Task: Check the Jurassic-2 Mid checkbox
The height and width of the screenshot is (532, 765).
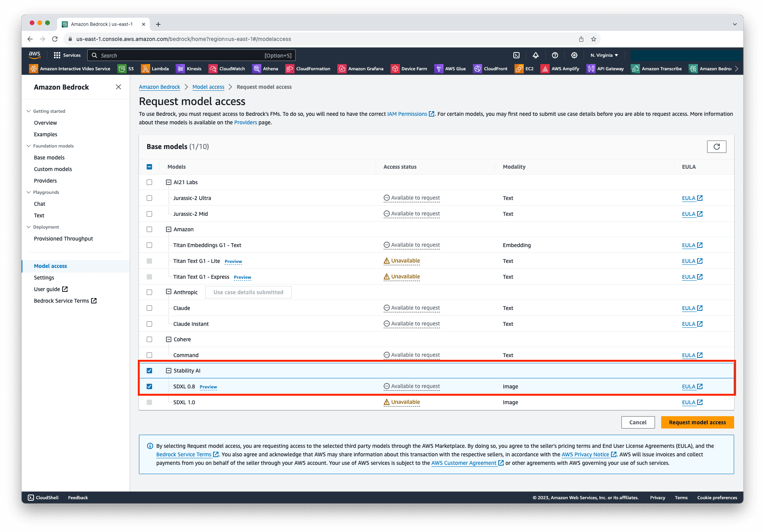Action: tap(149, 214)
